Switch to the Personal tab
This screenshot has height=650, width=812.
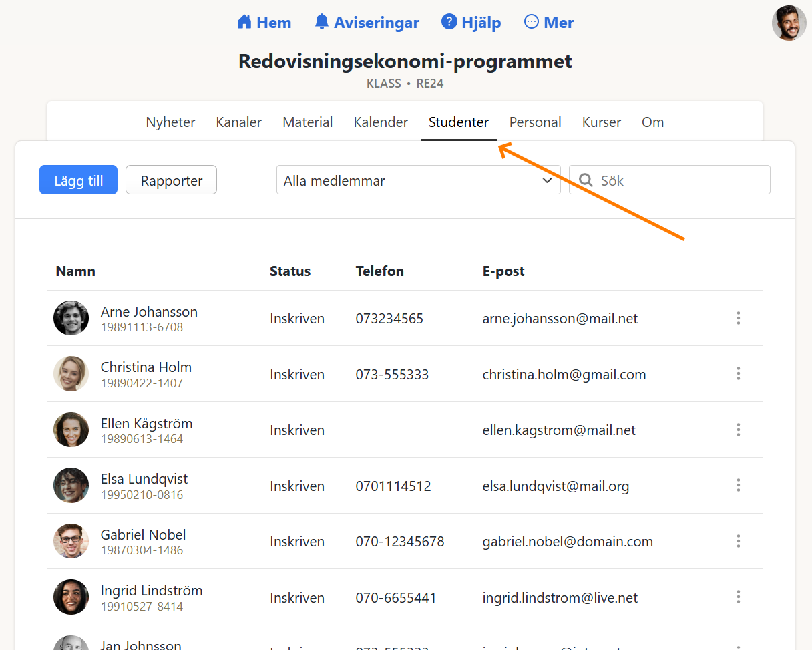535,122
